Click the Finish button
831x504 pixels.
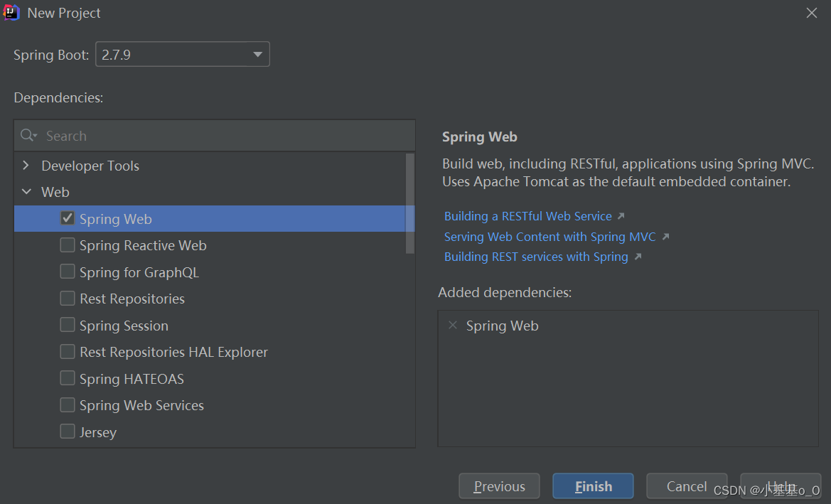593,486
